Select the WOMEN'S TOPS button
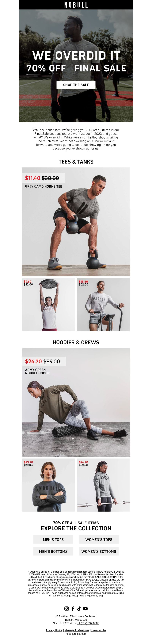Image resolution: width=152 pixels, height=644 pixels. point(99,539)
